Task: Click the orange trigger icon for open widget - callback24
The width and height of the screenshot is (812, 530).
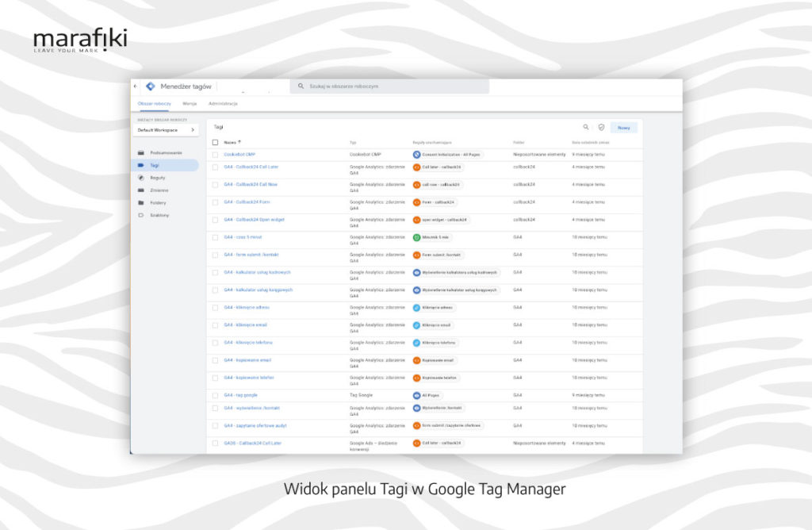Action: click(x=416, y=220)
